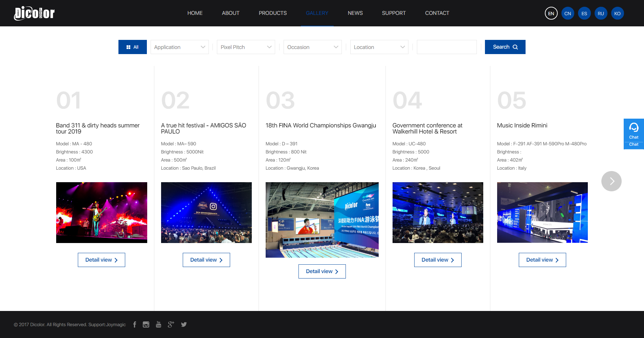Switch language to CN
The width and height of the screenshot is (644, 338).
(568, 14)
